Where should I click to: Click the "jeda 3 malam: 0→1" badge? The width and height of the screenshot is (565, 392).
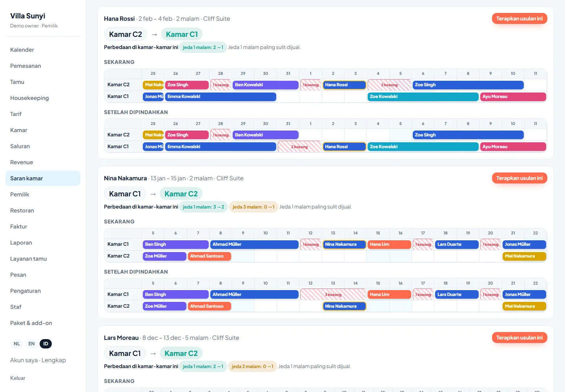point(253,207)
